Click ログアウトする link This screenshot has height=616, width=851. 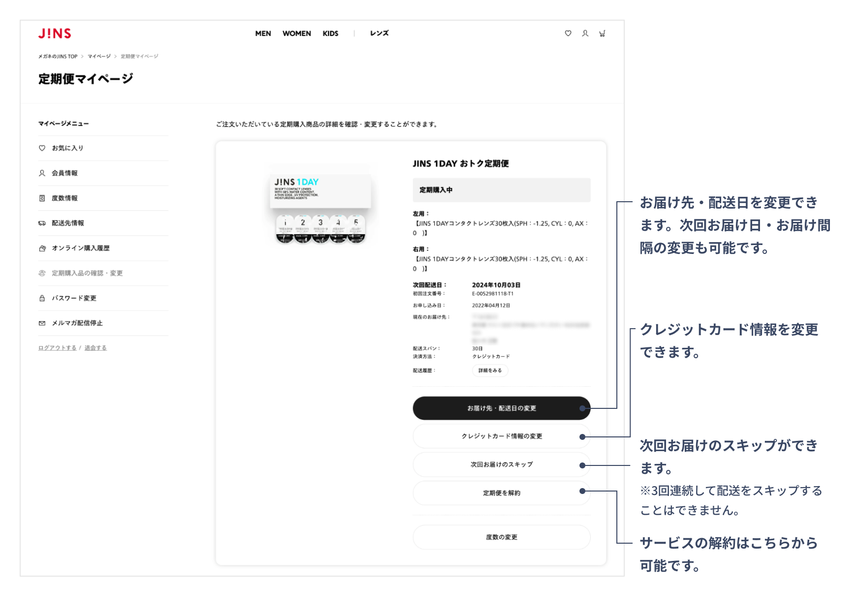pyautogui.click(x=57, y=348)
